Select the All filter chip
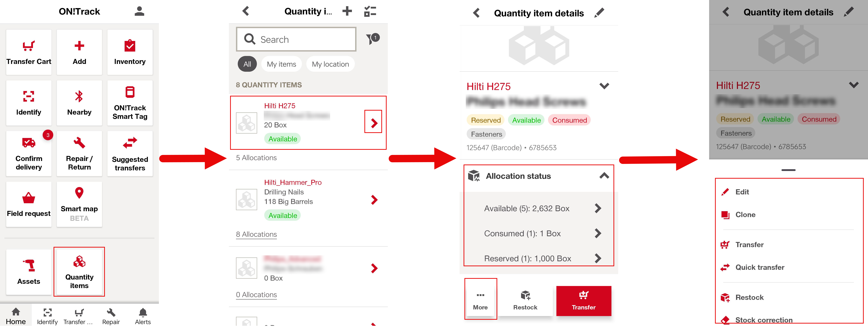Screen dimensions: 868x329 tap(247, 64)
